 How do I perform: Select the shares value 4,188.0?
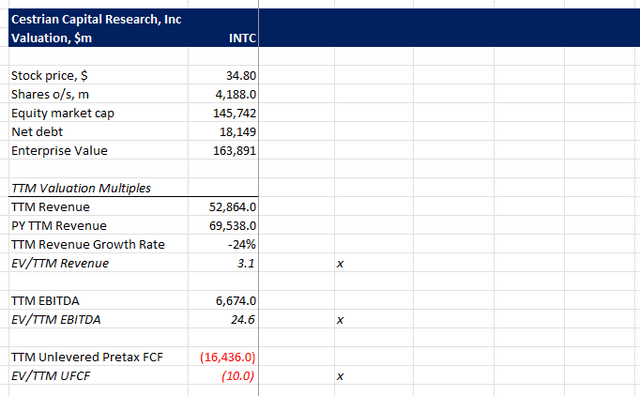pos(236,94)
